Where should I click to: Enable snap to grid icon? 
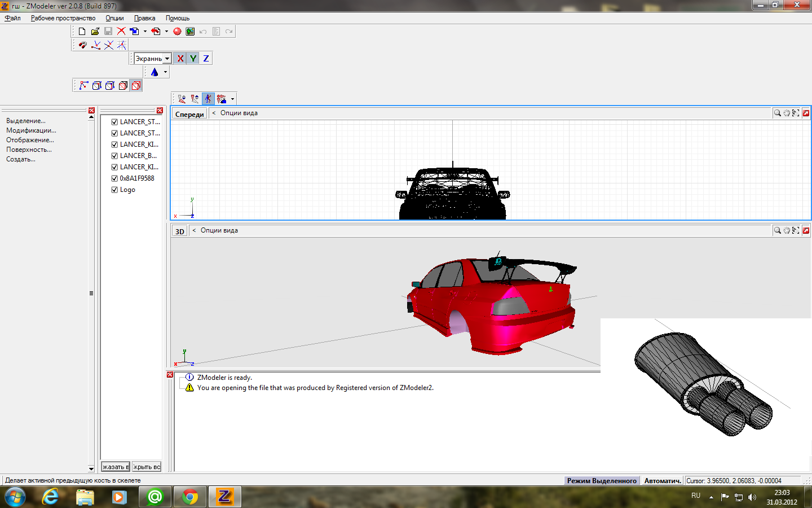(122, 45)
